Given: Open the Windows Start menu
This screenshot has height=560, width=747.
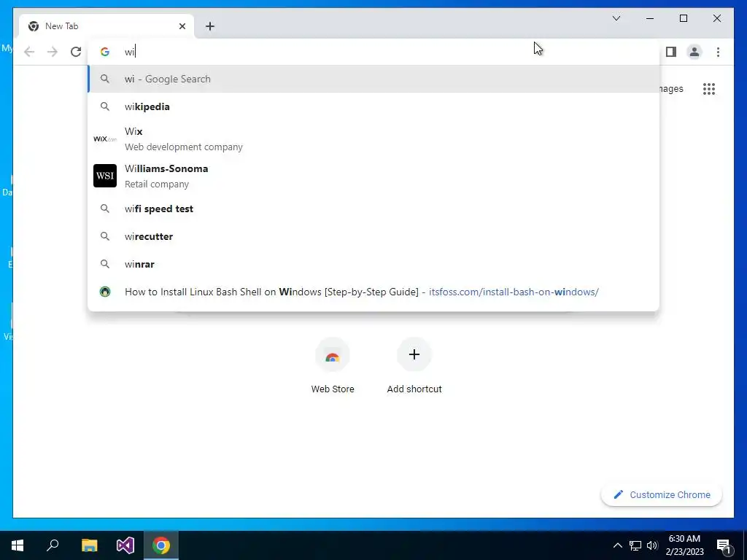Looking at the screenshot, I should tap(18, 545).
